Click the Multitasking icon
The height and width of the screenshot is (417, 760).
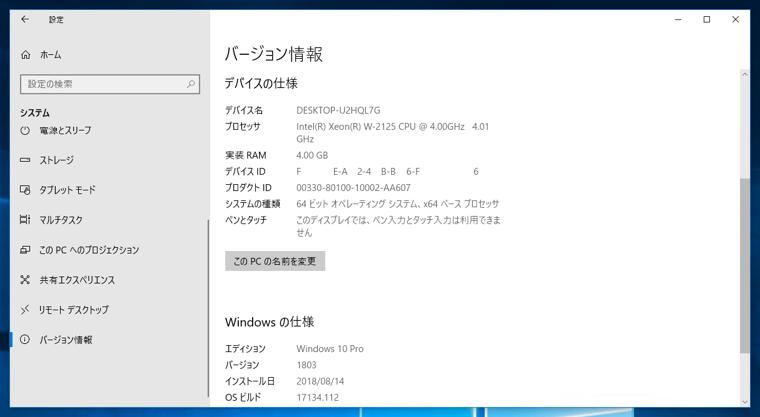[25, 220]
